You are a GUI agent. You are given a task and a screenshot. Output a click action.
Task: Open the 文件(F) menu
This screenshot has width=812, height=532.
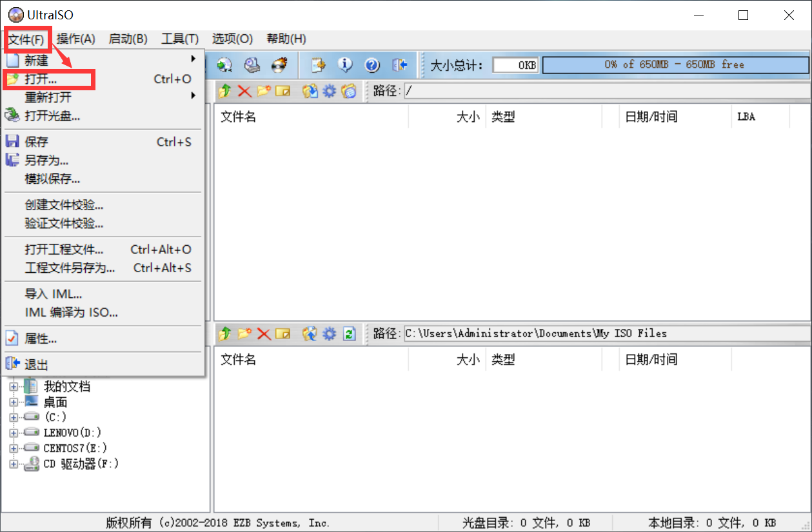point(26,39)
